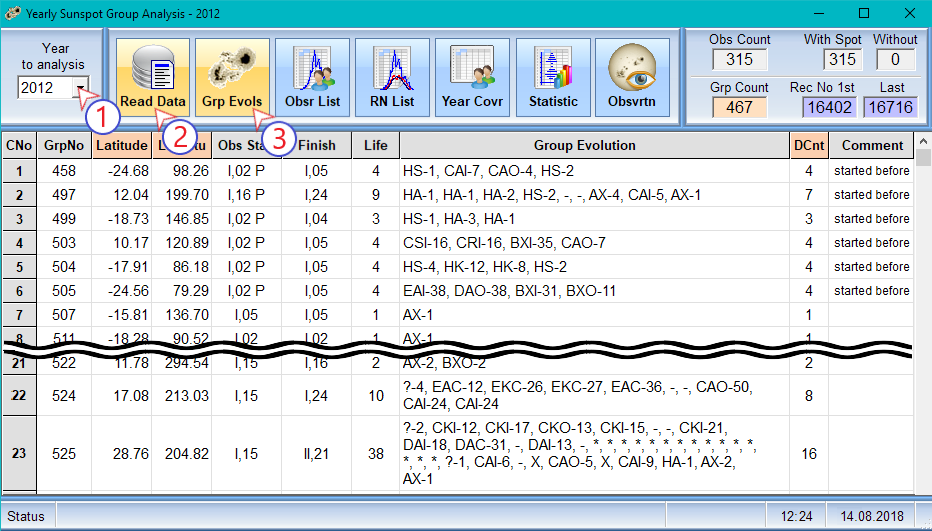Click evolution text CSI-16, CRI-16, BXI-35, CAO-7
Screen dimensions: 932x531
pyautogui.click(x=504, y=243)
